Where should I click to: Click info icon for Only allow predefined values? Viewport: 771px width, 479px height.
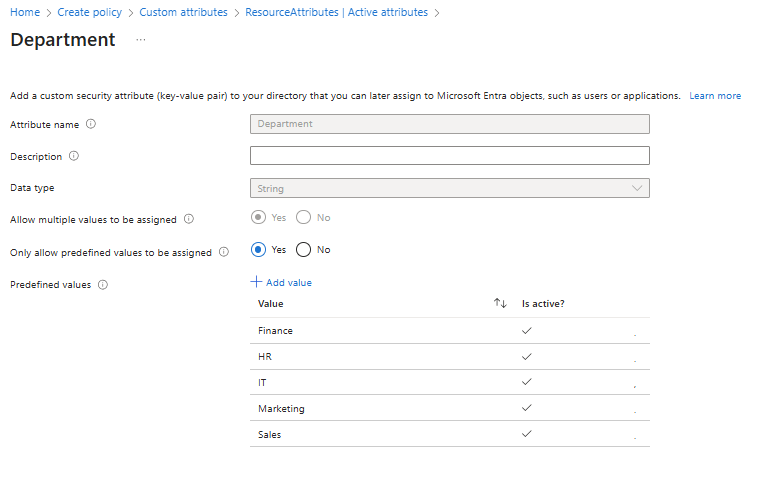224,252
